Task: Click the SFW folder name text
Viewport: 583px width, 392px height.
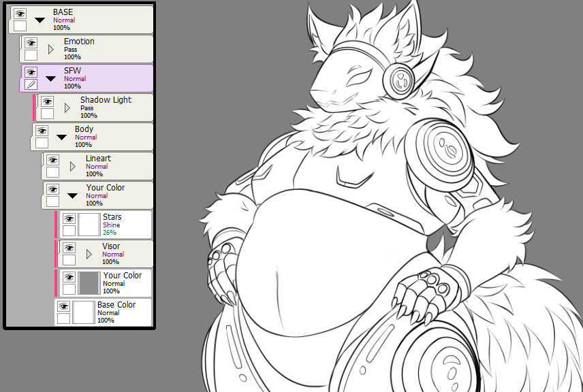Action: click(x=72, y=71)
